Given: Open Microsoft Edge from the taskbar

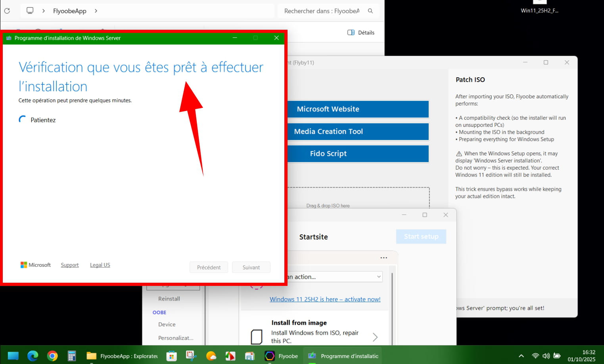Looking at the screenshot, I should coord(33,356).
